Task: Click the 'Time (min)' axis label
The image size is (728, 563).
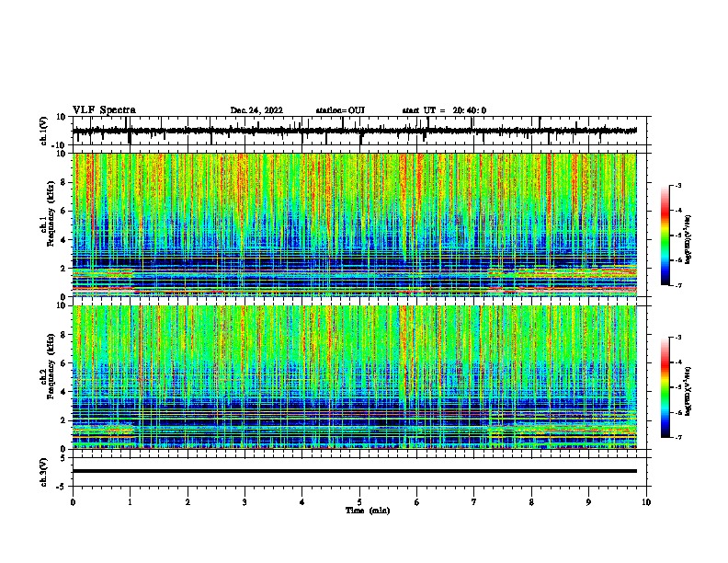Action: tap(368, 511)
